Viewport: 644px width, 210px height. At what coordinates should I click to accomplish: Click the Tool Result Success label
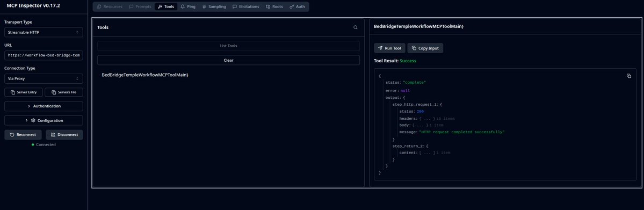pyautogui.click(x=395, y=61)
